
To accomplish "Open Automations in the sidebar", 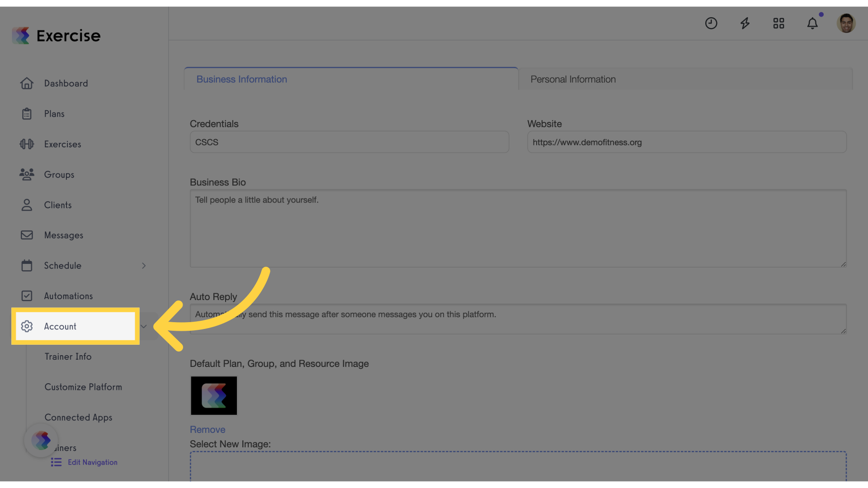I will click(x=68, y=296).
